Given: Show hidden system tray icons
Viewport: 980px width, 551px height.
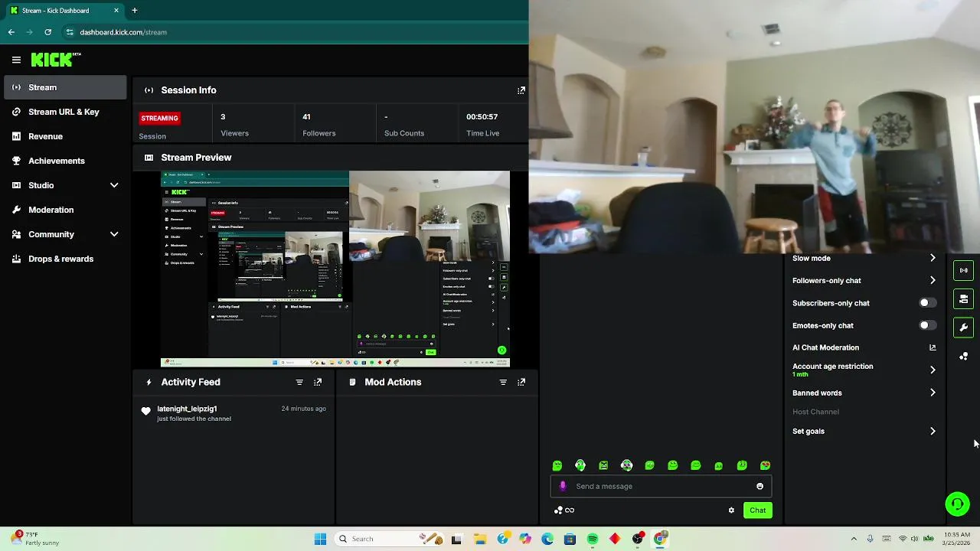Looking at the screenshot, I should [854, 539].
